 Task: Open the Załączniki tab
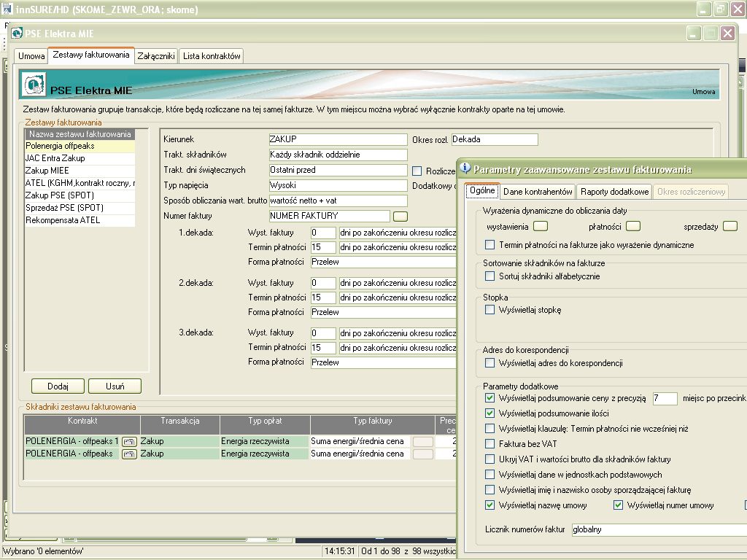click(156, 55)
